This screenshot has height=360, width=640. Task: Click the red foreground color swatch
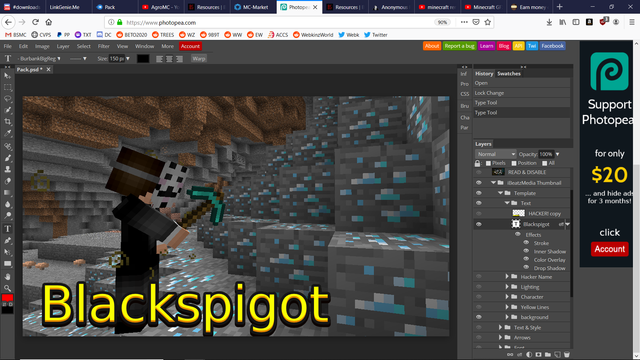7,298
